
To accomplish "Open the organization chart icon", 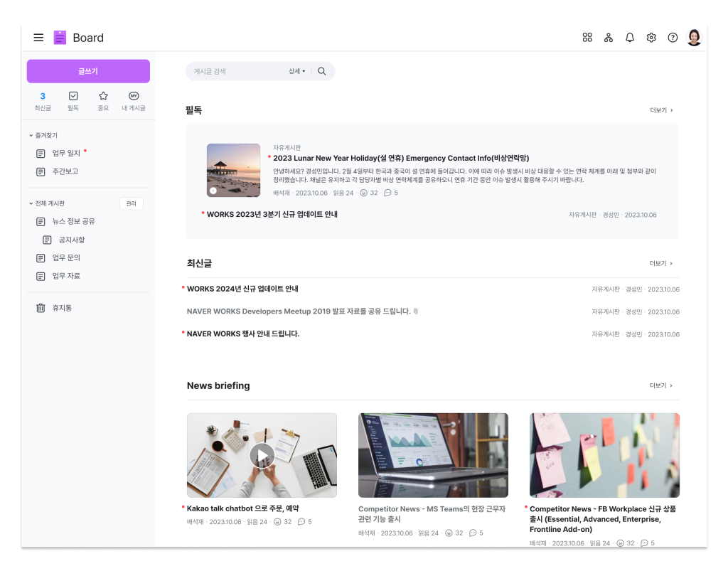I will 609,38.
